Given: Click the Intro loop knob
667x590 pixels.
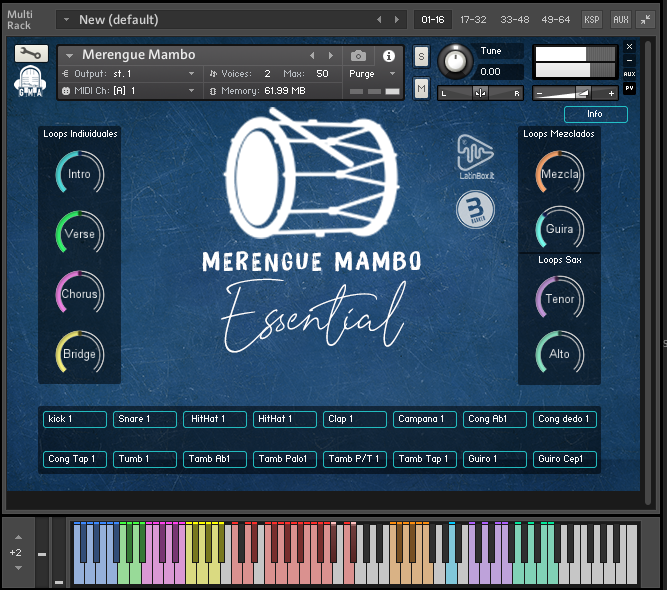Looking at the screenshot, I should coord(80,174).
